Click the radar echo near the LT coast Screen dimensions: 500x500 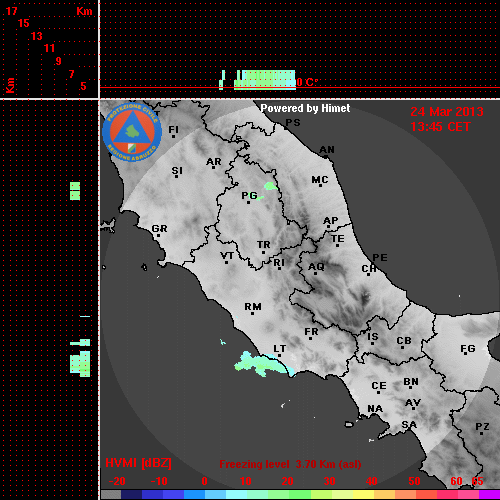click(263, 364)
